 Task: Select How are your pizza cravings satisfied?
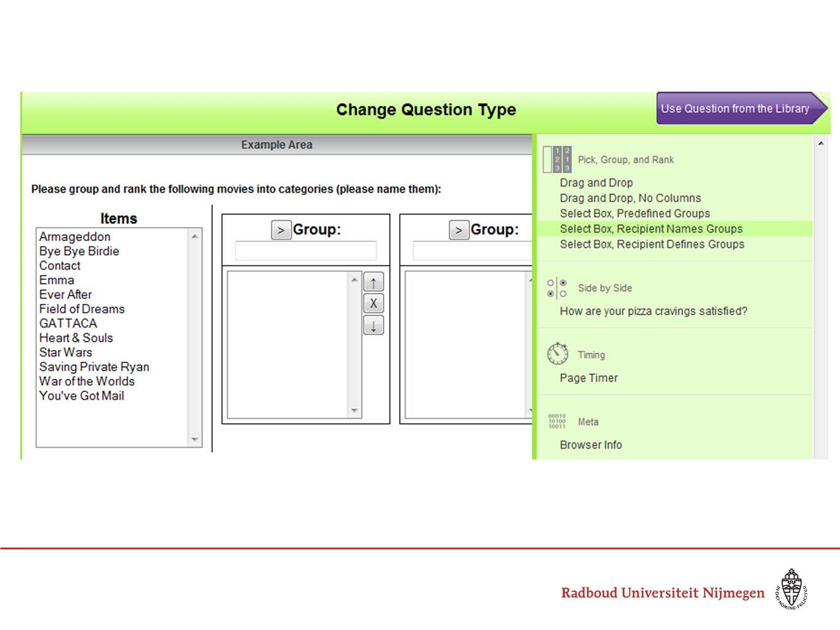coord(654,311)
